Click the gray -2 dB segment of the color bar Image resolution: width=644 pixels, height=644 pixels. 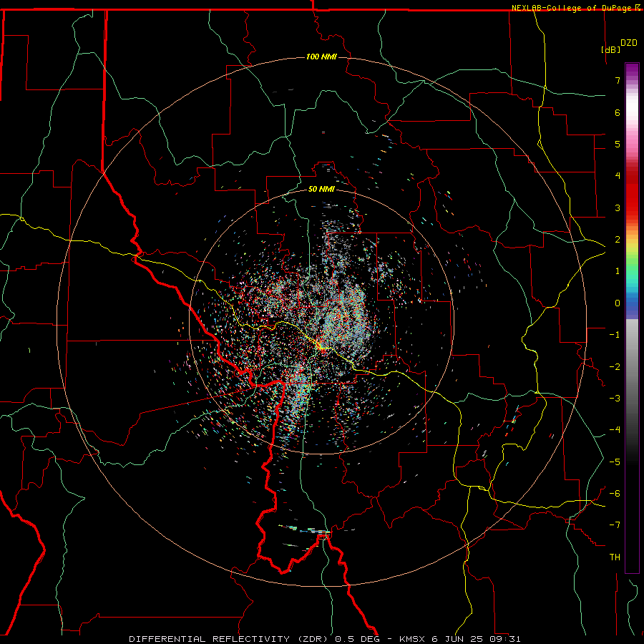(x=632, y=367)
